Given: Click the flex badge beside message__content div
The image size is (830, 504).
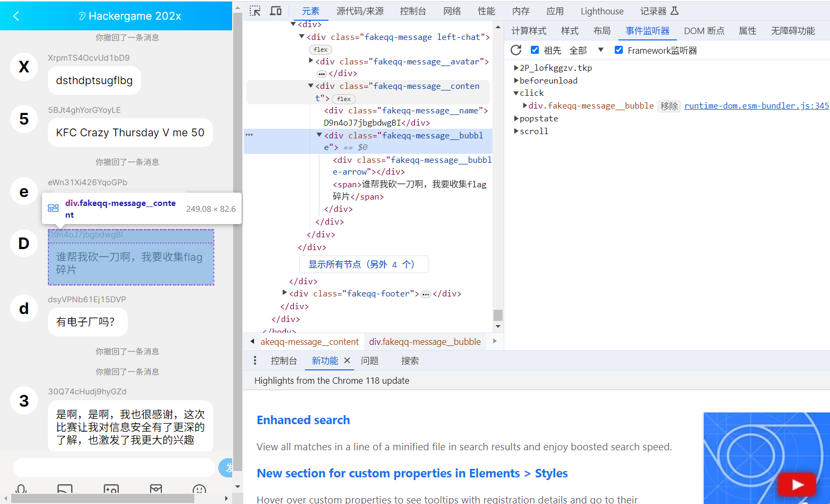Looking at the screenshot, I should tap(344, 99).
